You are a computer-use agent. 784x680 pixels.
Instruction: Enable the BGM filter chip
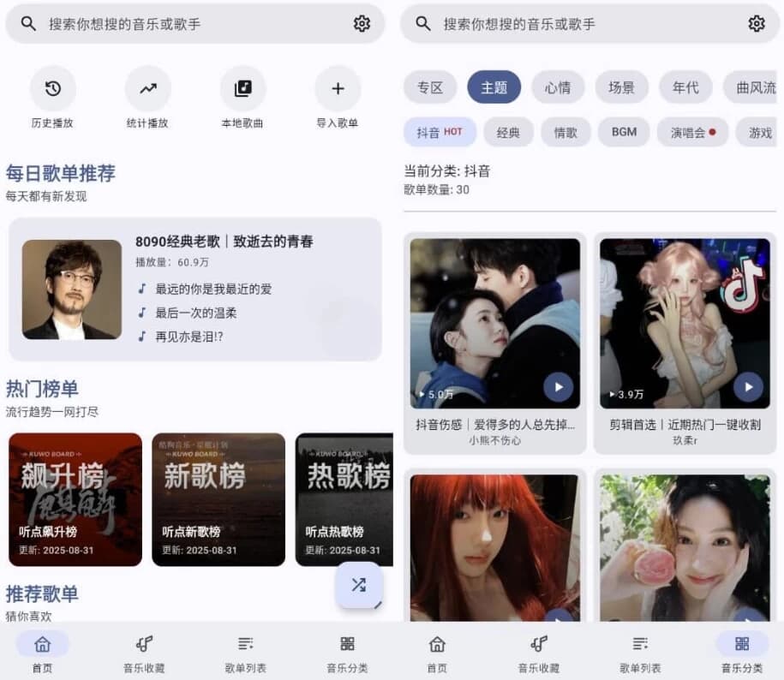[623, 132]
